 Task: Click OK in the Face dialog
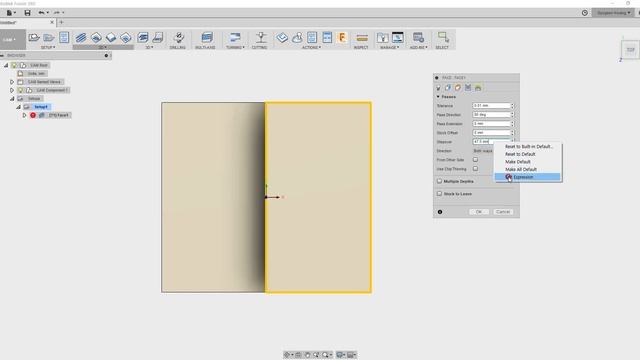(x=479, y=212)
